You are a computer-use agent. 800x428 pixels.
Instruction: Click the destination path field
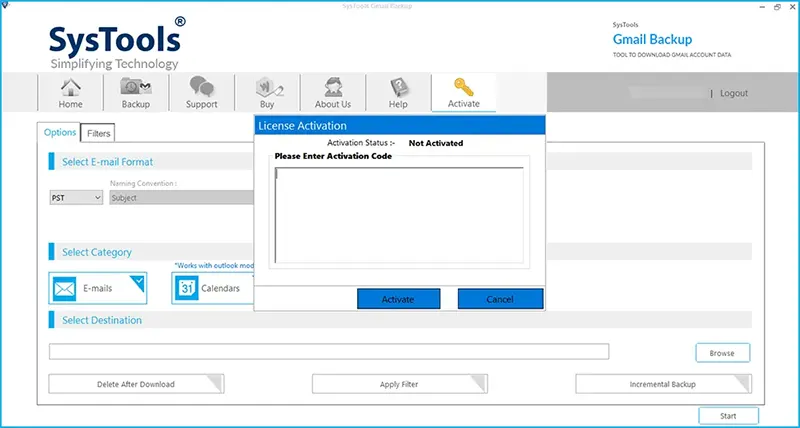[329, 351]
